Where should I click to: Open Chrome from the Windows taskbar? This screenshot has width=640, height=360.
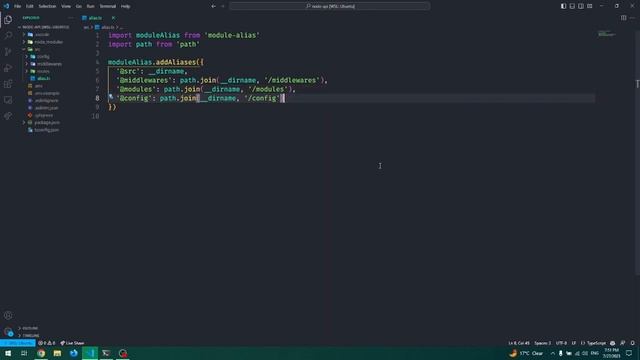41,353
